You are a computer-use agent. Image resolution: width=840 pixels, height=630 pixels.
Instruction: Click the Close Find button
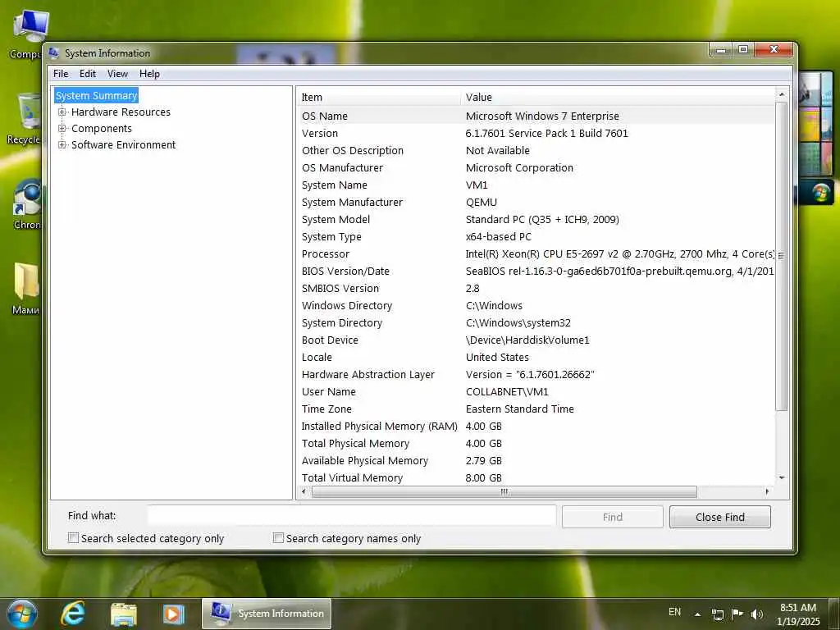[x=719, y=517]
